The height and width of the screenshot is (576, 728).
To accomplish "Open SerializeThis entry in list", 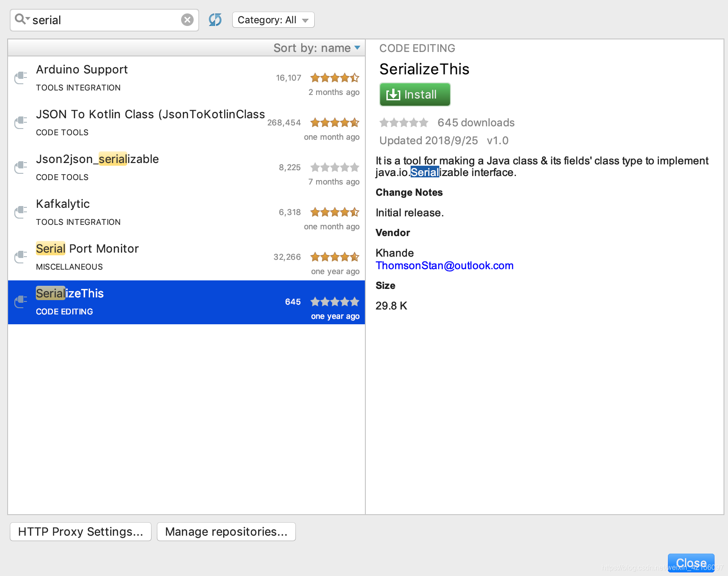I will tap(186, 302).
